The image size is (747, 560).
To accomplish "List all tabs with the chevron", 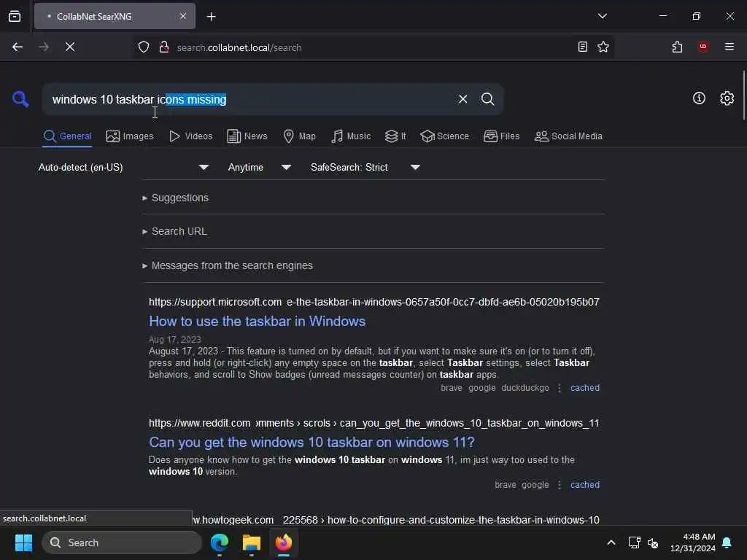I will coord(602,16).
